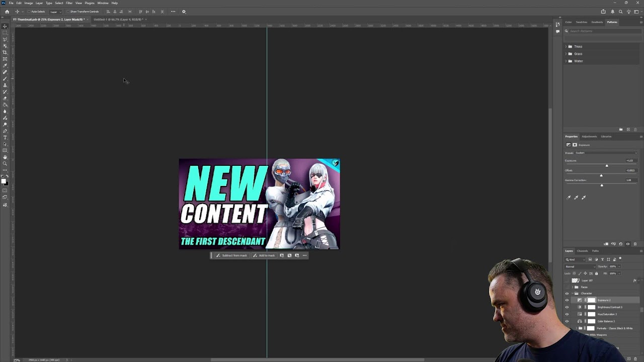Toggle Auto-Select checkbox

(x=29, y=12)
